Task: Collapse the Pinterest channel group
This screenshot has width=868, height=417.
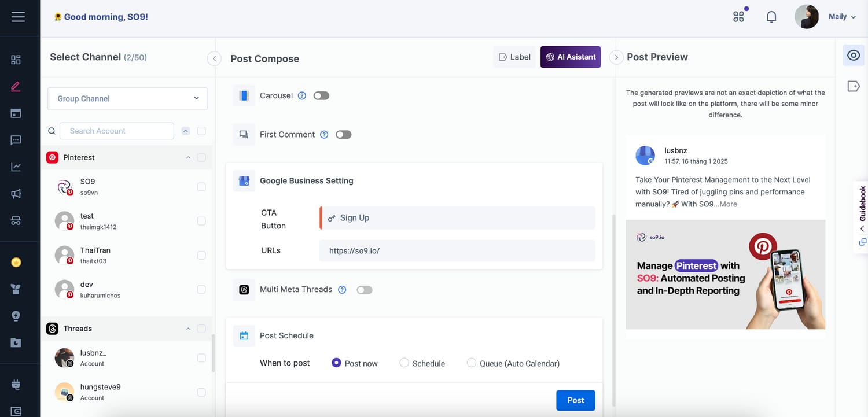Action: tap(188, 157)
